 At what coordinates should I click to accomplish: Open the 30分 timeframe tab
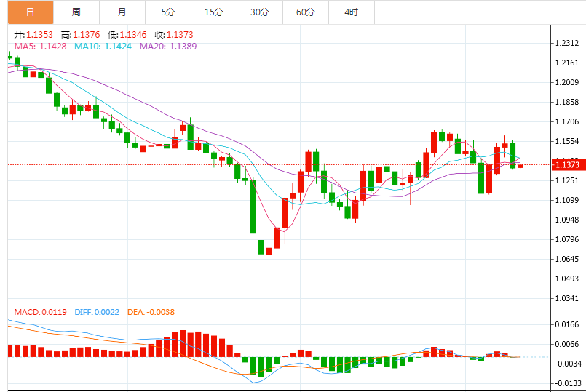coord(260,12)
